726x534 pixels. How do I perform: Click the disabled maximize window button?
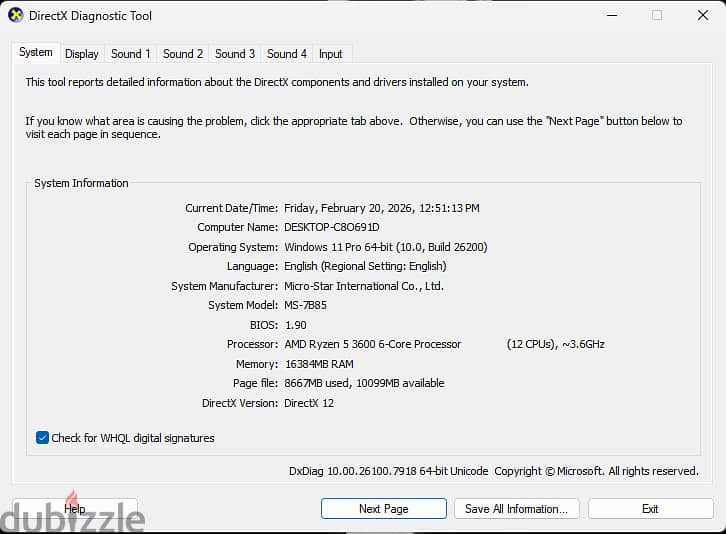(657, 15)
